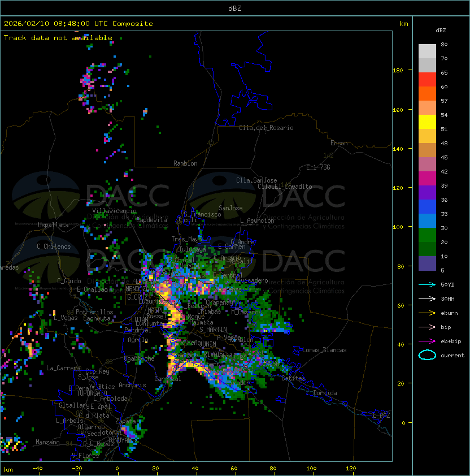470x476 pixels.
Task: Click the '160' tick on right axis
Action: (x=398, y=110)
